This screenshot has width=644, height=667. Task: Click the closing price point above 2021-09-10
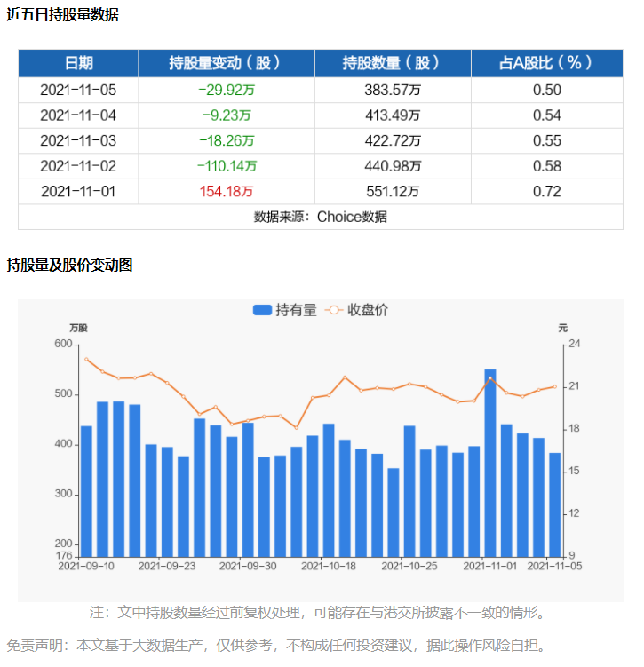pyautogui.click(x=86, y=360)
